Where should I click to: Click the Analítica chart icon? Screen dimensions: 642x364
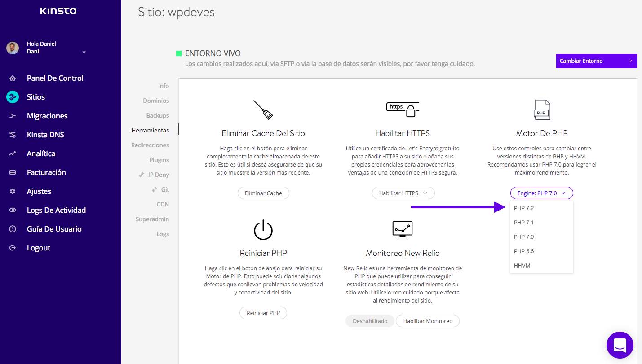(x=13, y=153)
